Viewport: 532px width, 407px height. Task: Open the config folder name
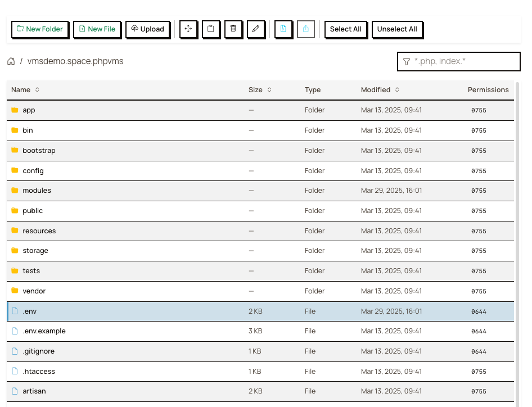33,171
